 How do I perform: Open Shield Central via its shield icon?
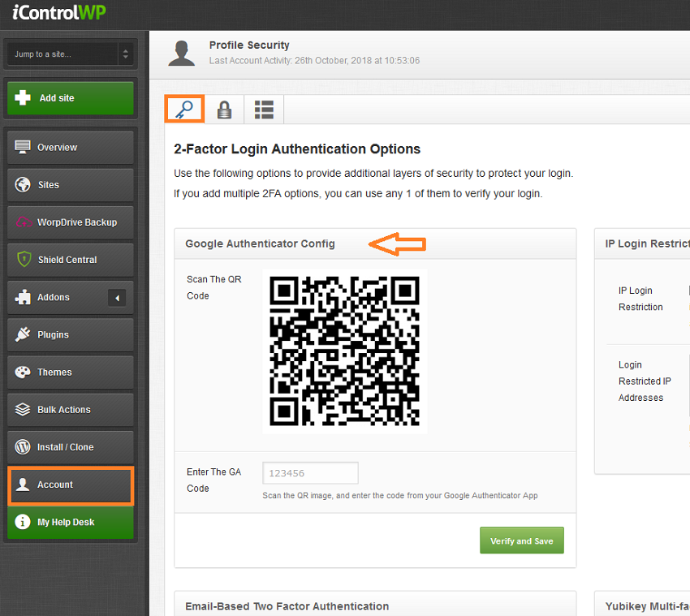(24, 260)
